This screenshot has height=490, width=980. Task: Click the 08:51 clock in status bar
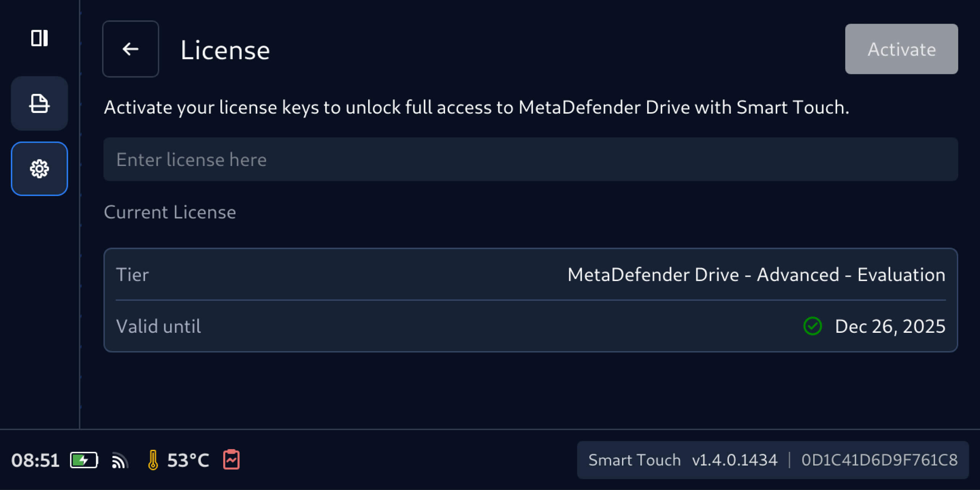point(35,460)
